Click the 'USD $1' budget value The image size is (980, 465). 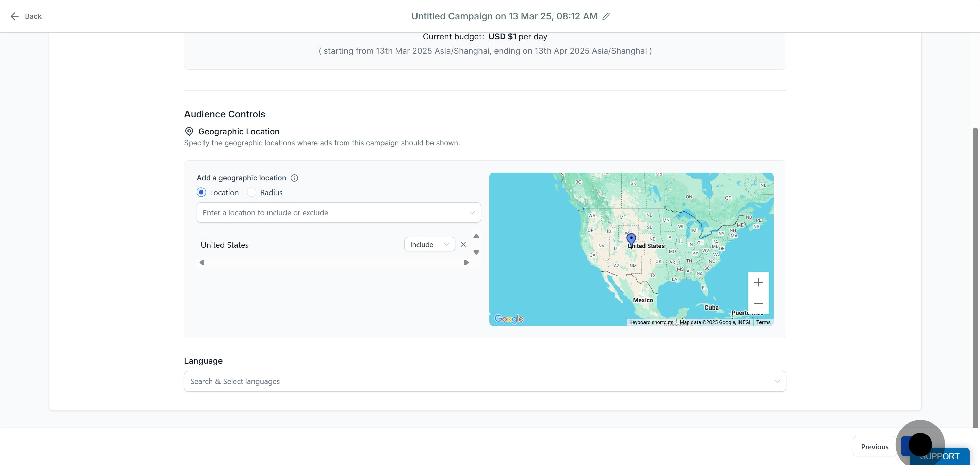click(x=502, y=37)
